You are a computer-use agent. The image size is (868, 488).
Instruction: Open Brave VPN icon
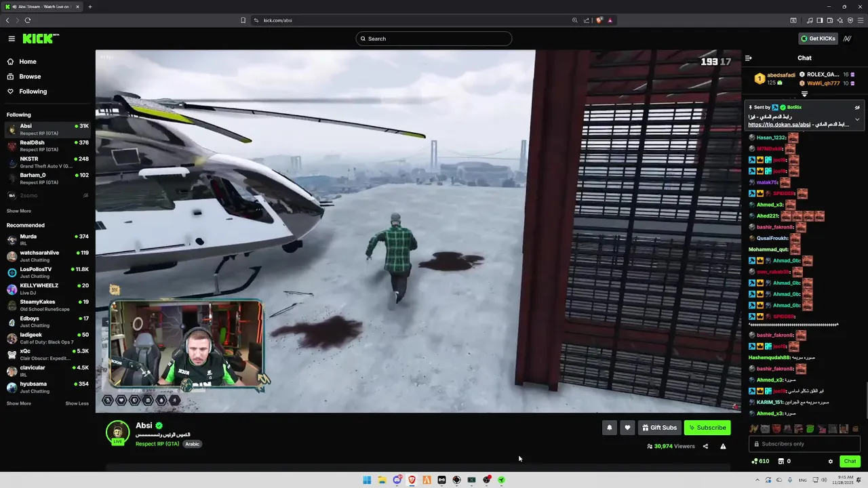coord(850,20)
